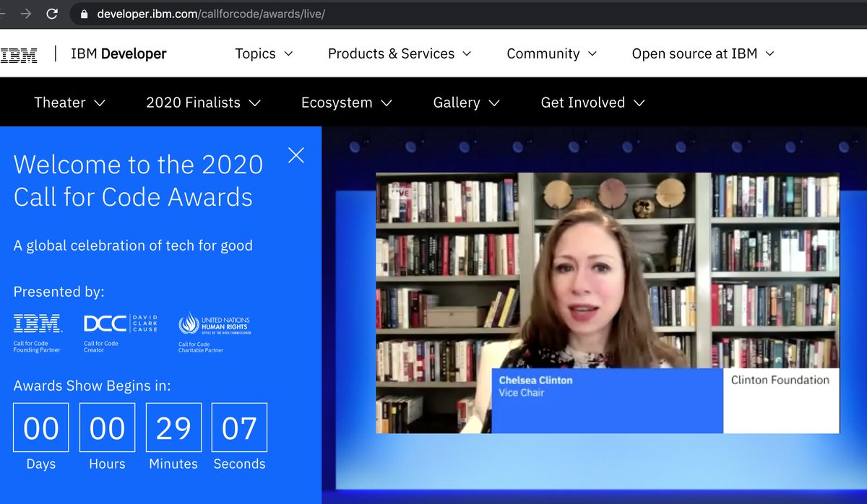Screen dimensions: 867x504
Task: Open the Get Involved dropdown
Action: (592, 103)
